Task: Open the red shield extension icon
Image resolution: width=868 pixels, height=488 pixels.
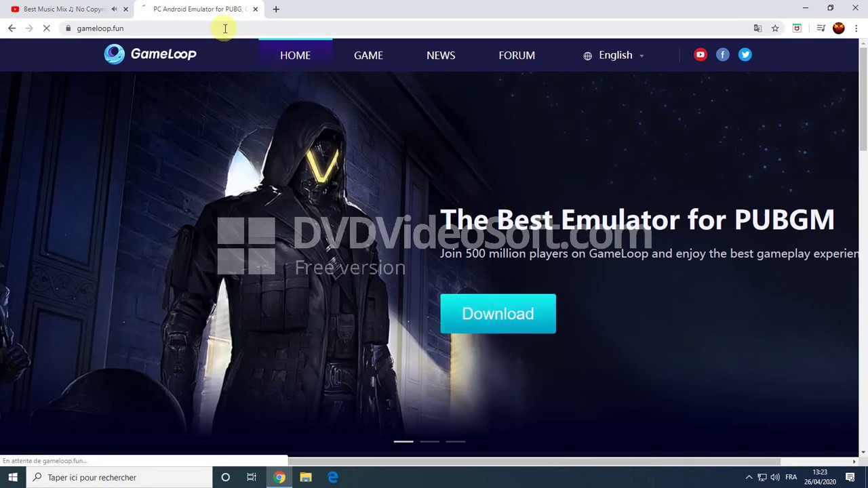Action: pos(797,28)
